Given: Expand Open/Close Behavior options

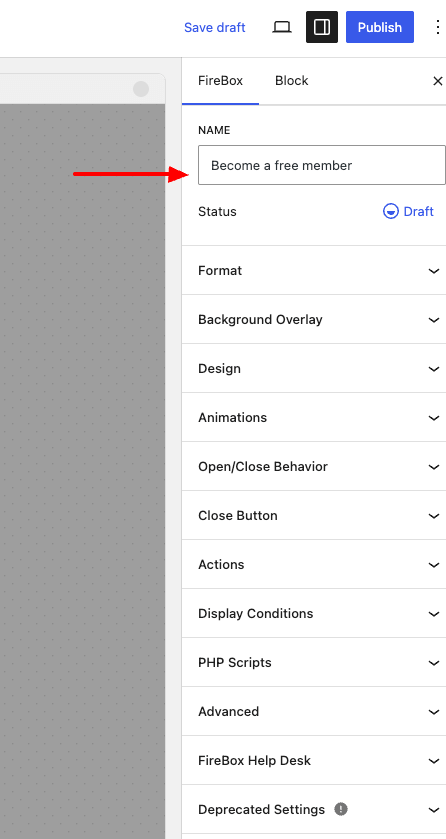Looking at the screenshot, I should click(x=314, y=467).
